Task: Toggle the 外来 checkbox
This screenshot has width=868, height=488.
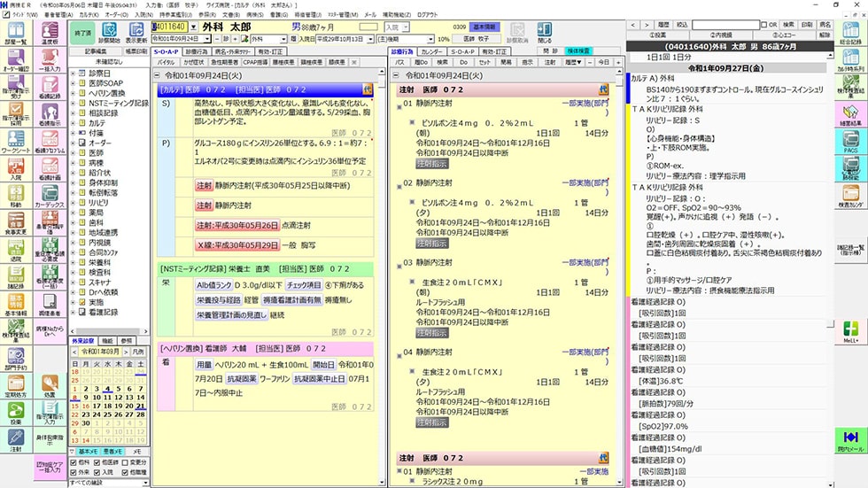Action: (73, 473)
